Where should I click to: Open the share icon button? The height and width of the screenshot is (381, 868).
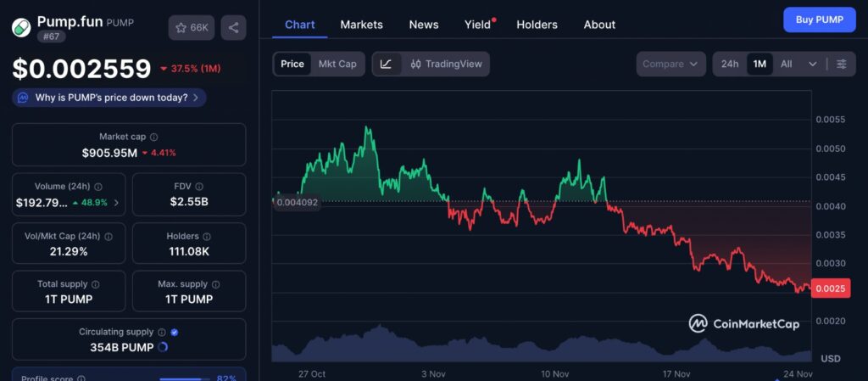point(234,28)
